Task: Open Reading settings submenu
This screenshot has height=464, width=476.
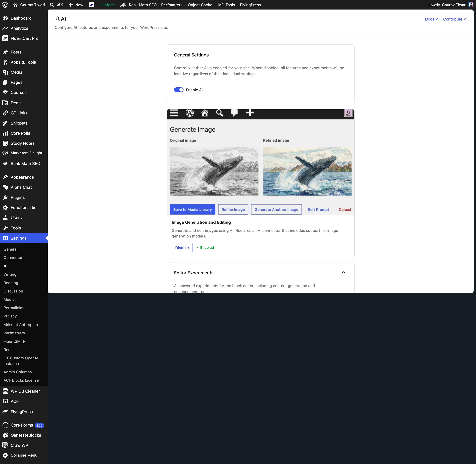Action: pyautogui.click(x=11, y=283)
